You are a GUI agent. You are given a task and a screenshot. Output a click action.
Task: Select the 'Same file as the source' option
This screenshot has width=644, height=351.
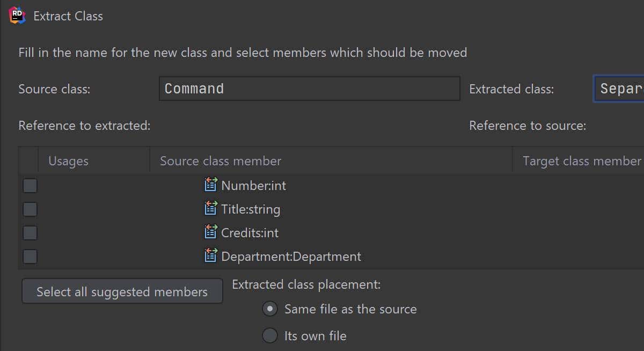pyautogui.click(x=270, y=309)
